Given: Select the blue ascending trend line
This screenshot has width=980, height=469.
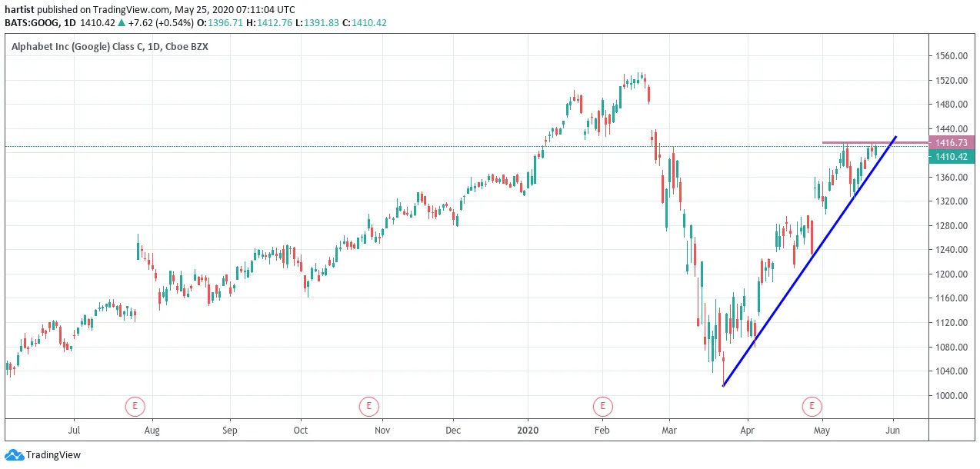Looking at the screenshot, I should tap(808, 263).
